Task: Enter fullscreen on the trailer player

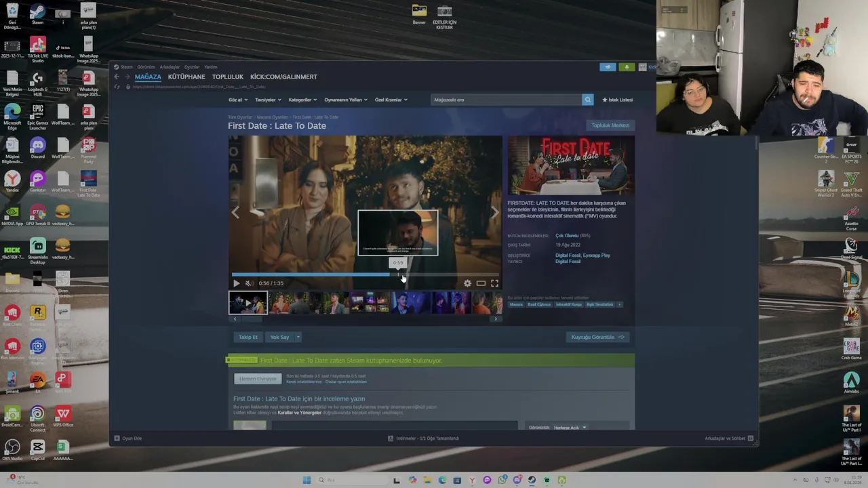Action: click(494, 283)
